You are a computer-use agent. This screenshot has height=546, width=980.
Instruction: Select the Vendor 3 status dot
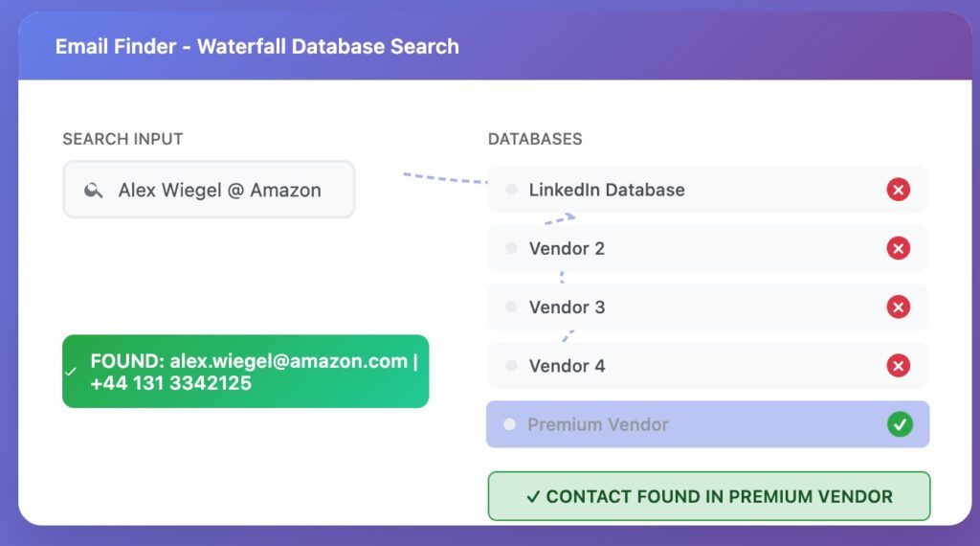[511, 307]
